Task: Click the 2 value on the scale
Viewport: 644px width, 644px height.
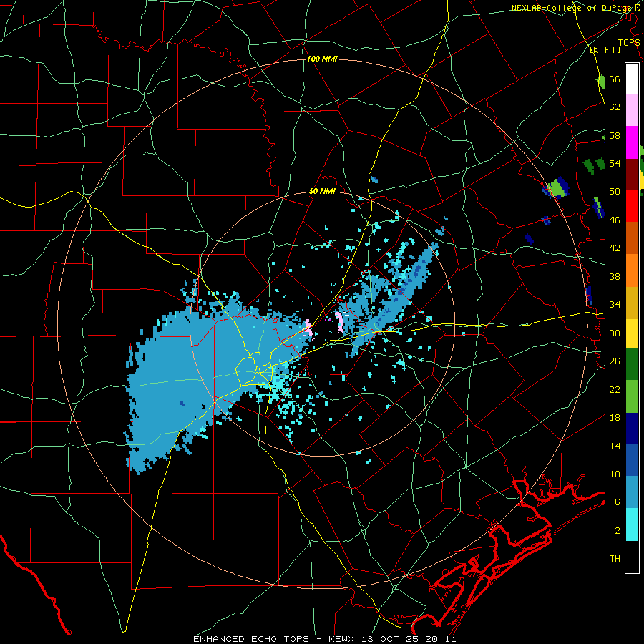Action: (618, 531)
